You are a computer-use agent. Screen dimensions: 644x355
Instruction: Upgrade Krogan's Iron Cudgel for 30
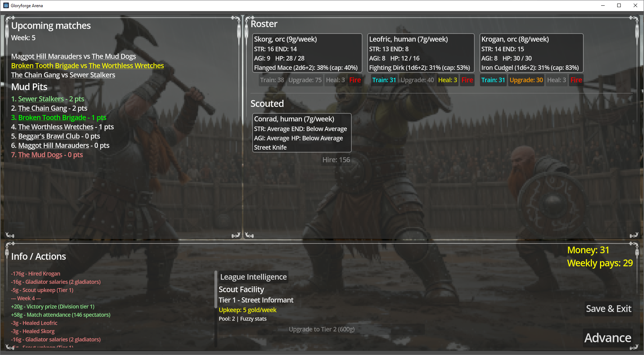point(526,80)
